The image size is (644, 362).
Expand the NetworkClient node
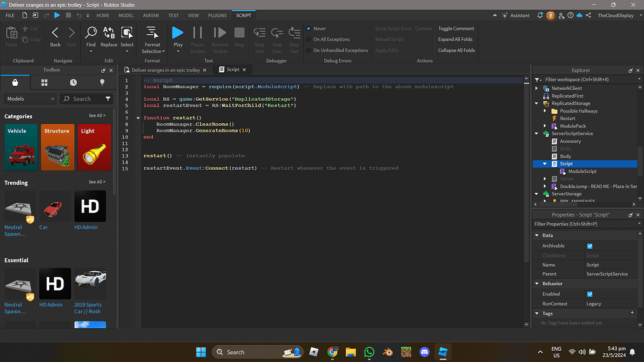537,88
